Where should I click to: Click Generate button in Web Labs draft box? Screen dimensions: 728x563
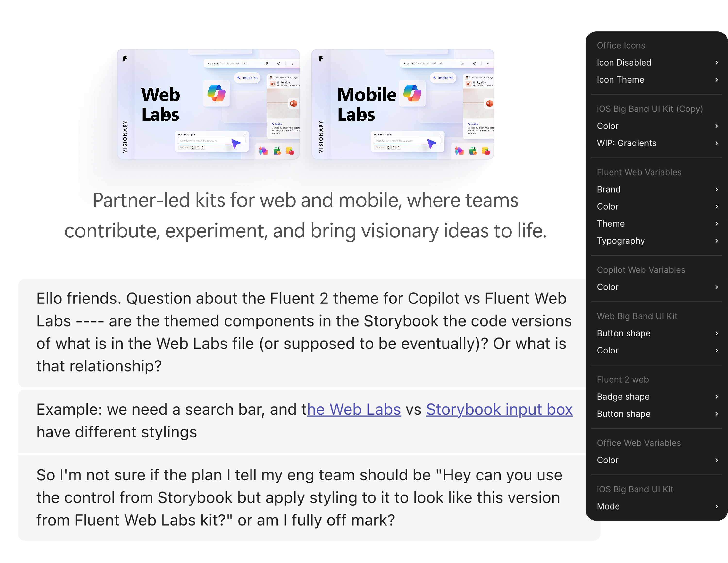pos(184,147)
